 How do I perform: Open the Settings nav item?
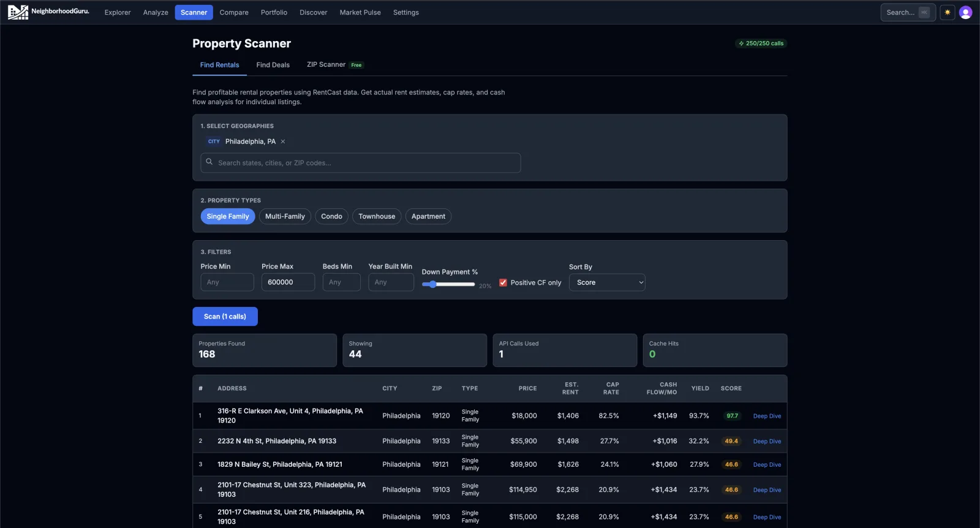406,12
